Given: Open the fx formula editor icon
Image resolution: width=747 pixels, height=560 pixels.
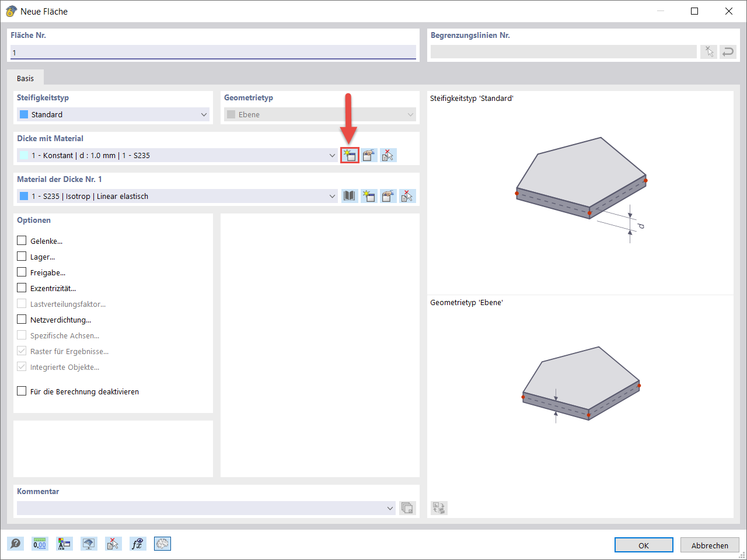Looking at the screenshot, I should pos(138,543).
